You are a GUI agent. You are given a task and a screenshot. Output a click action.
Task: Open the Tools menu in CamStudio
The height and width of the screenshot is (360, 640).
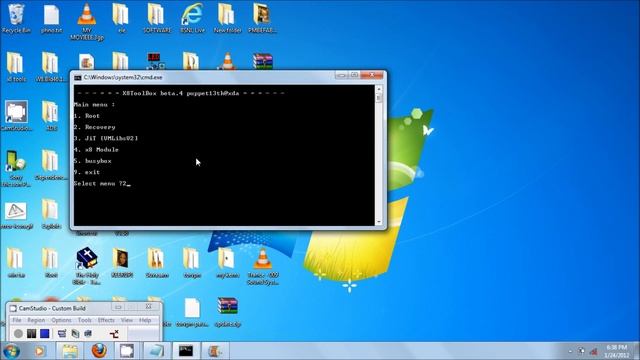coord(84,320)
